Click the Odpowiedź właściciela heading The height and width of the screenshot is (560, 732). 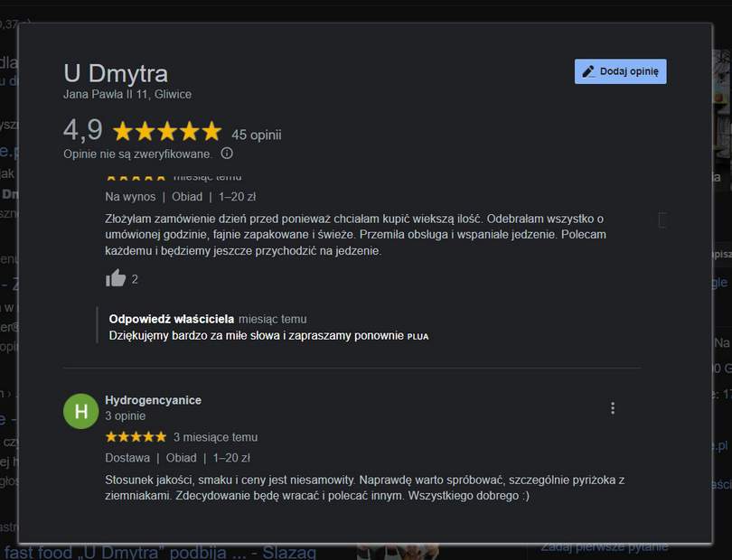[172, 319]
